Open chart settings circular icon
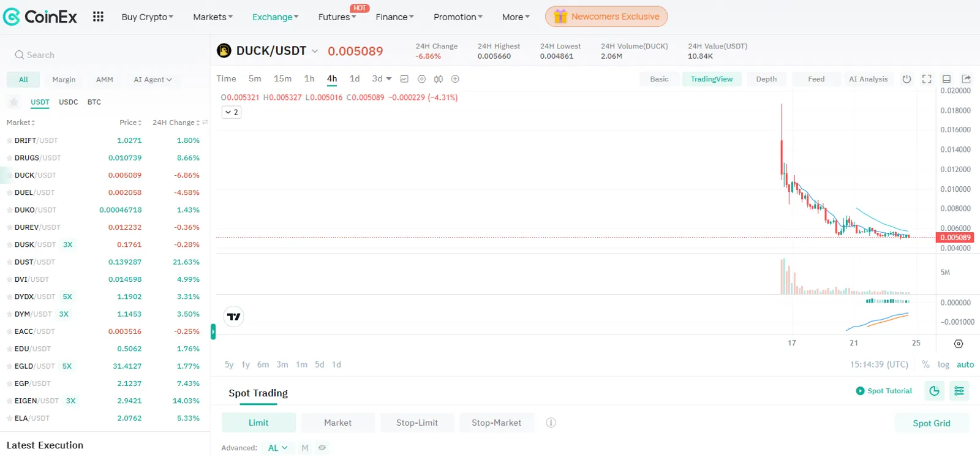The image size is (980, 457). click(421, 79)
